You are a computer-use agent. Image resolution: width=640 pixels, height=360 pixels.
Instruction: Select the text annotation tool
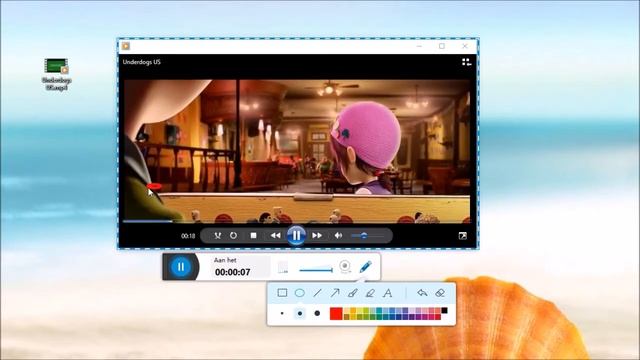point(387,293)
